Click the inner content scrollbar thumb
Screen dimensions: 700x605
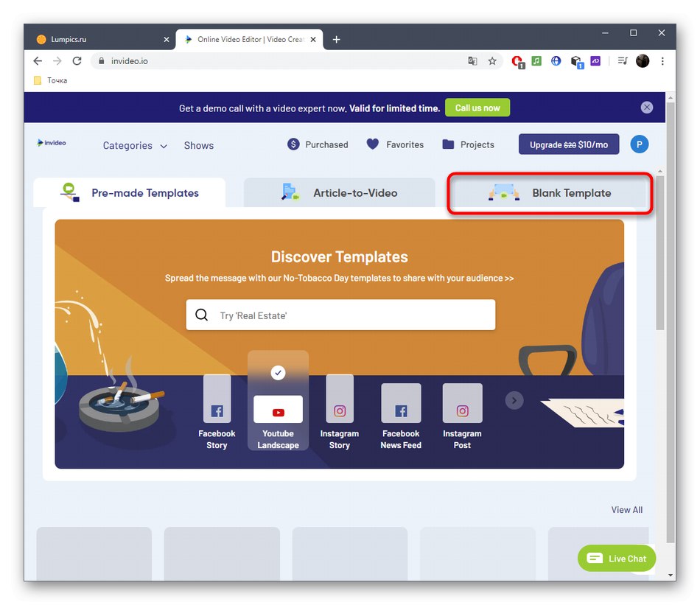pyautogui.click(x=659, y=253)
